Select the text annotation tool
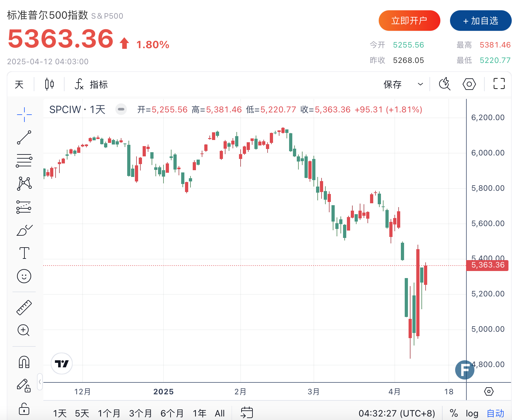The image size is (512, 420). [x=24, y=253]
